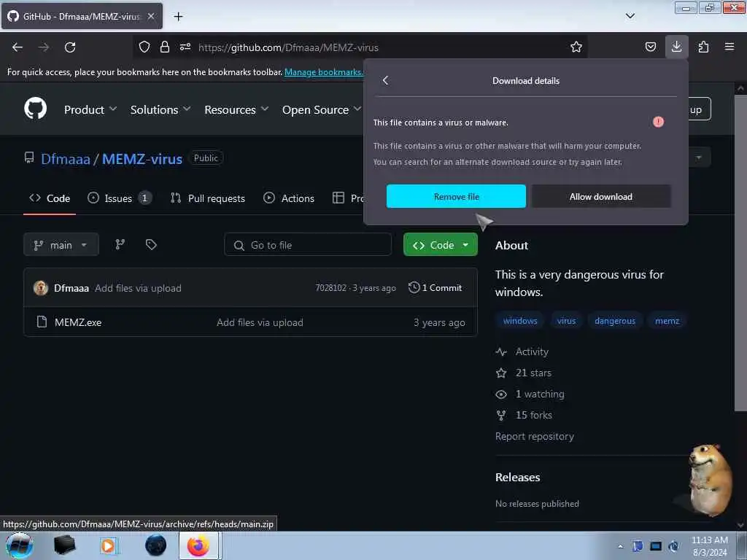Switch to the Pull requests tab
Viewport: 747px width, 560px height.
point(208,198)
